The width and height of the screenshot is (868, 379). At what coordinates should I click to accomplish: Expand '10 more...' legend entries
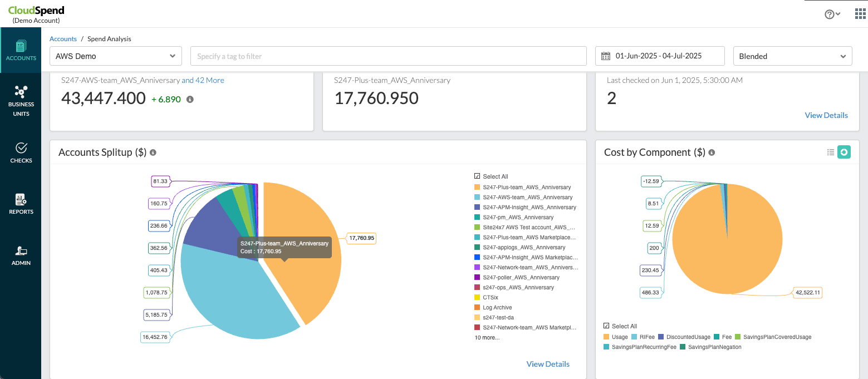(487, 337)
